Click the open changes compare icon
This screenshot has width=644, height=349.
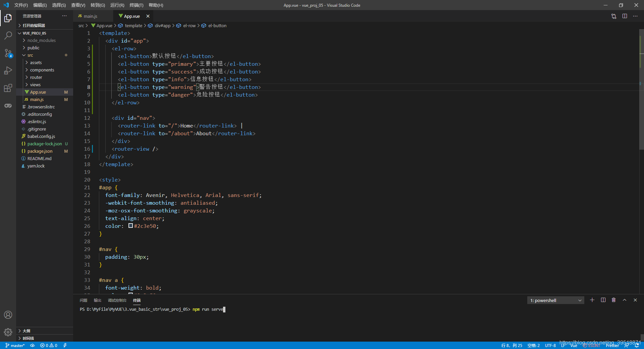point(614,16)
